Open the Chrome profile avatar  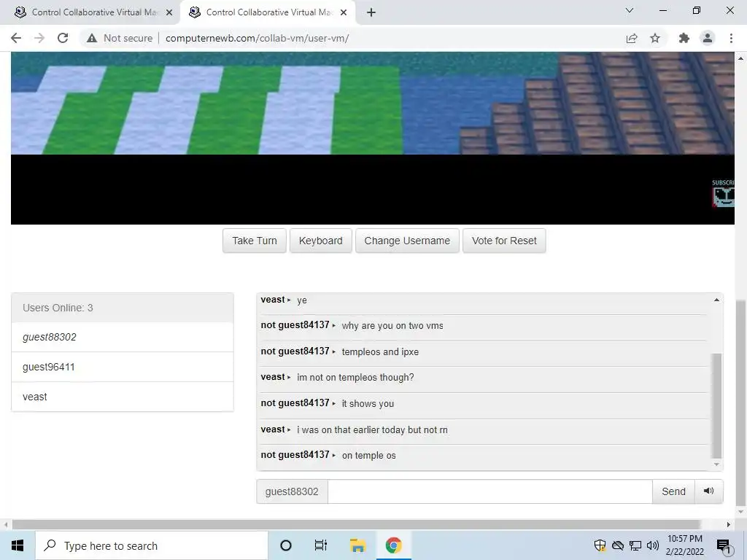coord(708,38)
